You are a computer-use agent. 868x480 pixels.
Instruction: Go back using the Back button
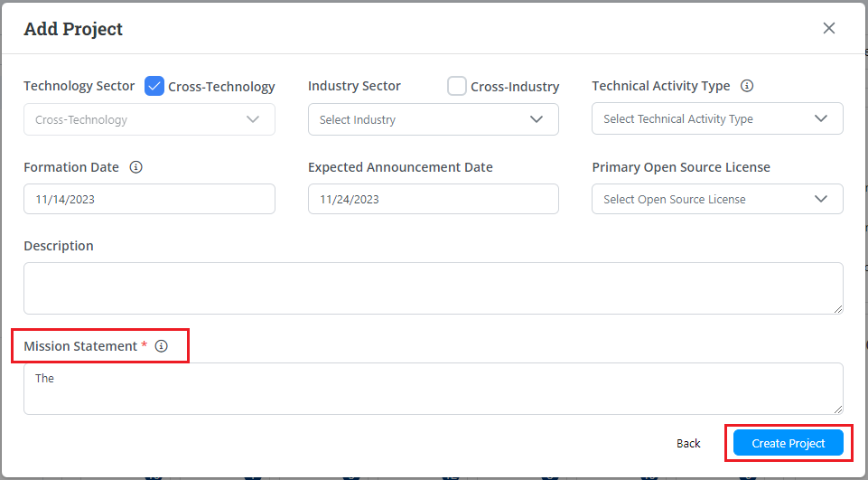(x=688, y=443)
